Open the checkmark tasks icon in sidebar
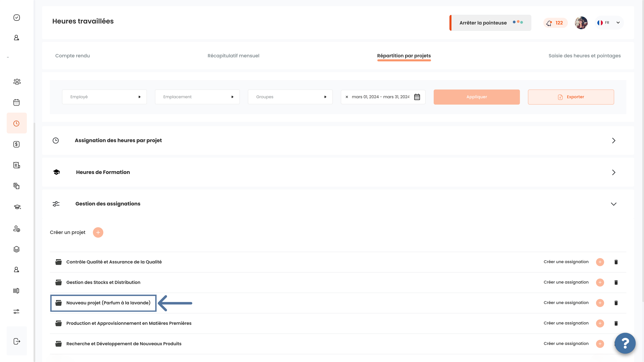The image size is (644, 362). click(17, 17)
